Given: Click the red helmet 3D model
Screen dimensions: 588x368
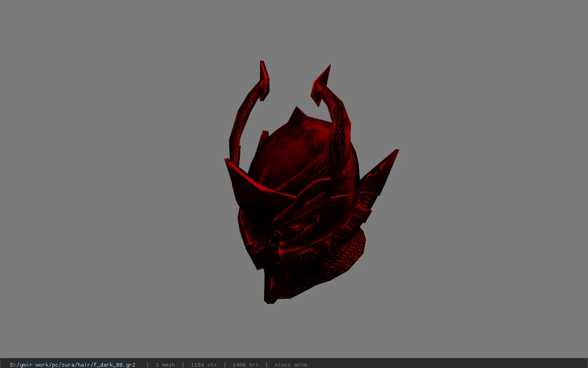Looking at the screenshot, I should 311,182.
